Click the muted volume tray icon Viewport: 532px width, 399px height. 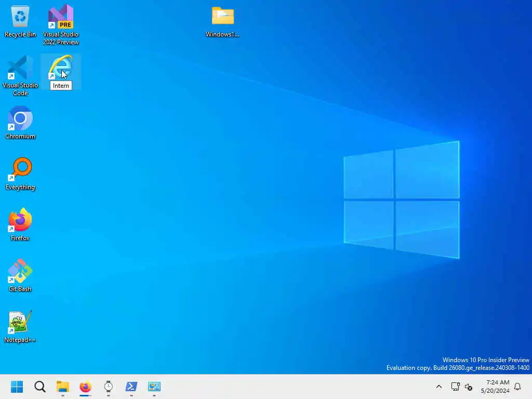(469, 387)
